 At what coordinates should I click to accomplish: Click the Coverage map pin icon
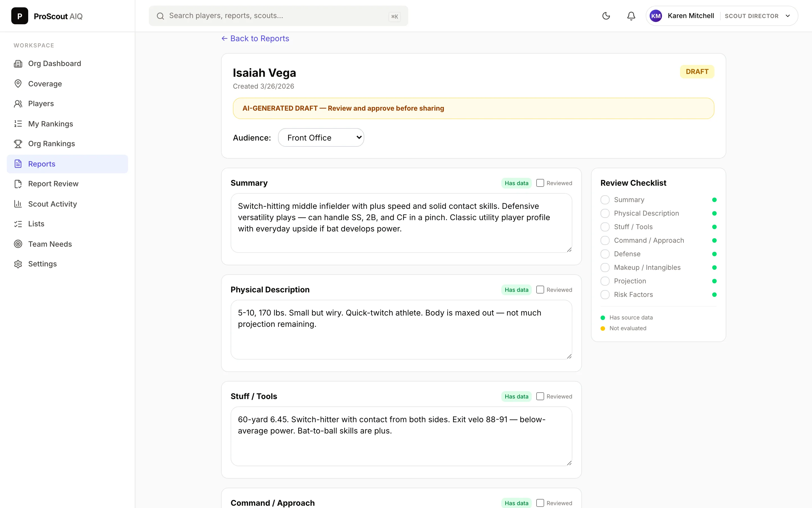pyautogui.click(x=18, y=84)
